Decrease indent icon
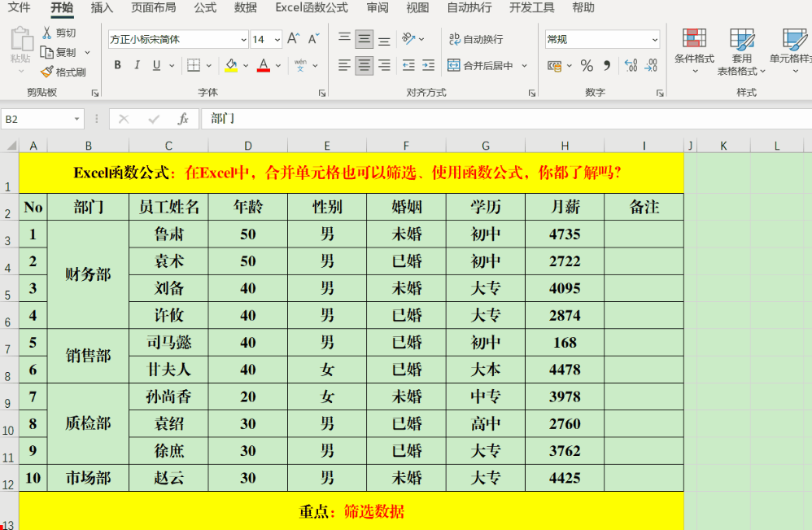This screenshot has height=530, width=812. (408, 65)
